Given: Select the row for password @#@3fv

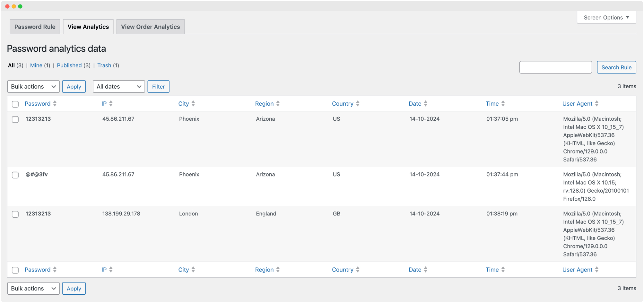Looking at the screenshot, I should point(15,175).
